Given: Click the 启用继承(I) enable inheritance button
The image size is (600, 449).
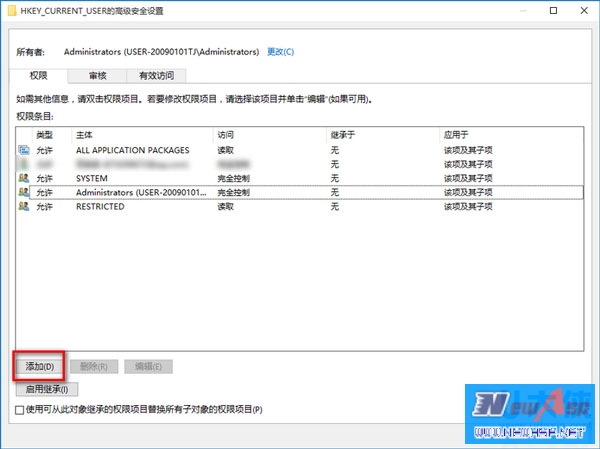Looking at the screenshot, I should click(47, 389).
